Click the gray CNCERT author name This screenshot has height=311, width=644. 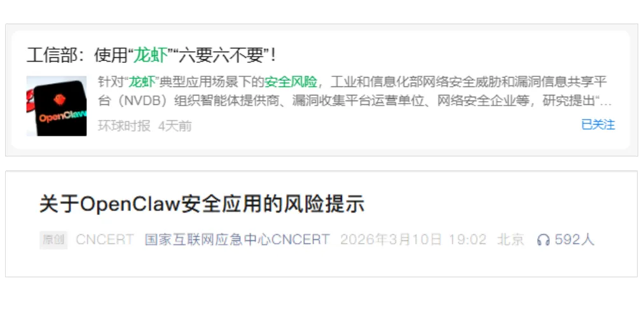[105, 240]
